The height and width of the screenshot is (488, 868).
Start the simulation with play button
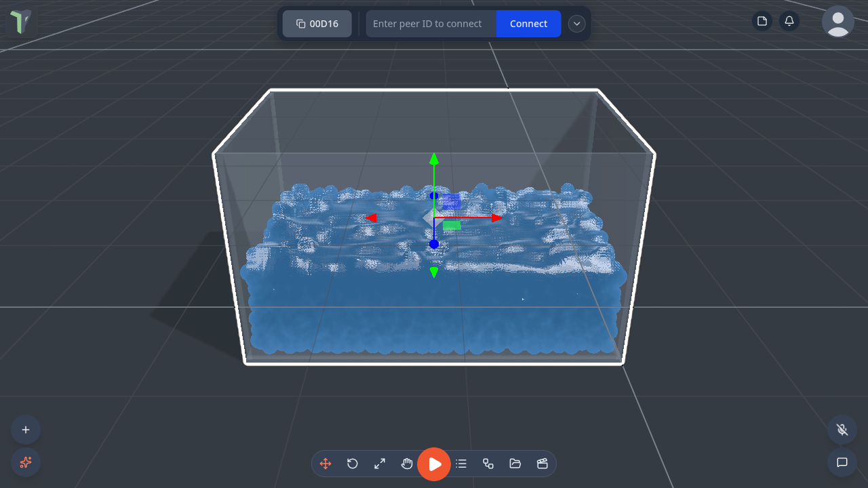[434, 464]
